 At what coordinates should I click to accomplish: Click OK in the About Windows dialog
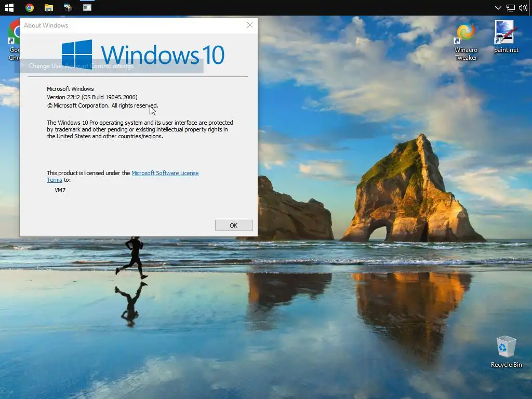tap(234, 225)
